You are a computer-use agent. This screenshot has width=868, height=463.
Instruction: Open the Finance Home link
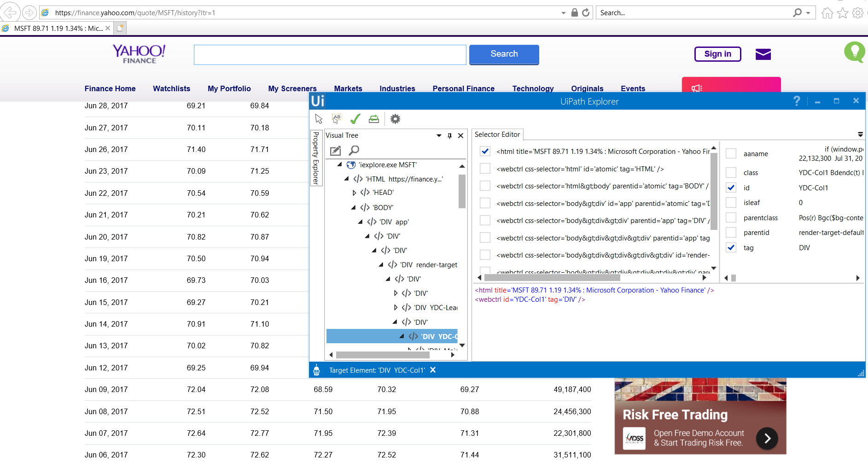click(110, 88)
